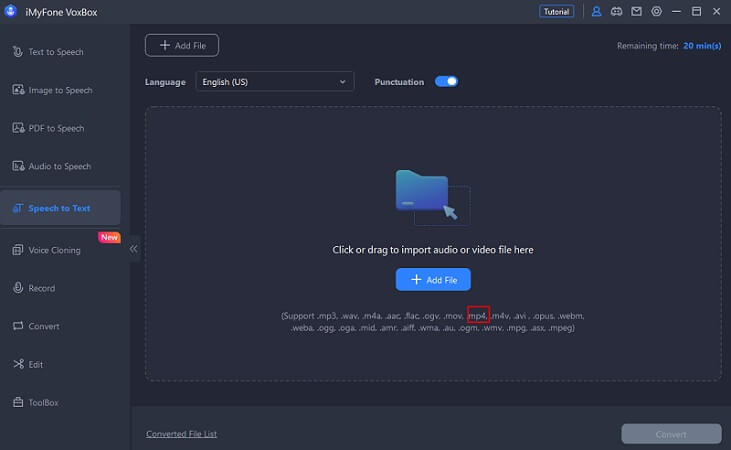The height and width of the screenshot is (450, 731).
Task: Open the Converted File List link
Action: point(181,434)
